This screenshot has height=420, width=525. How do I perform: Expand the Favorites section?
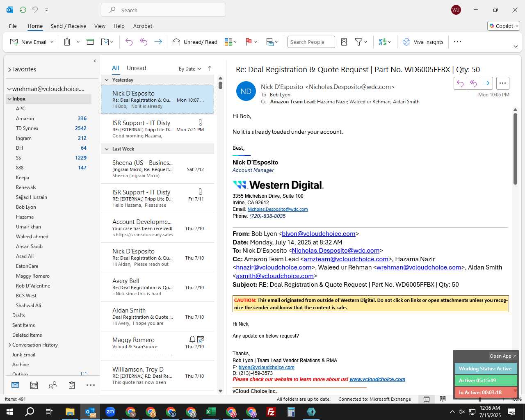coord(9,70)
